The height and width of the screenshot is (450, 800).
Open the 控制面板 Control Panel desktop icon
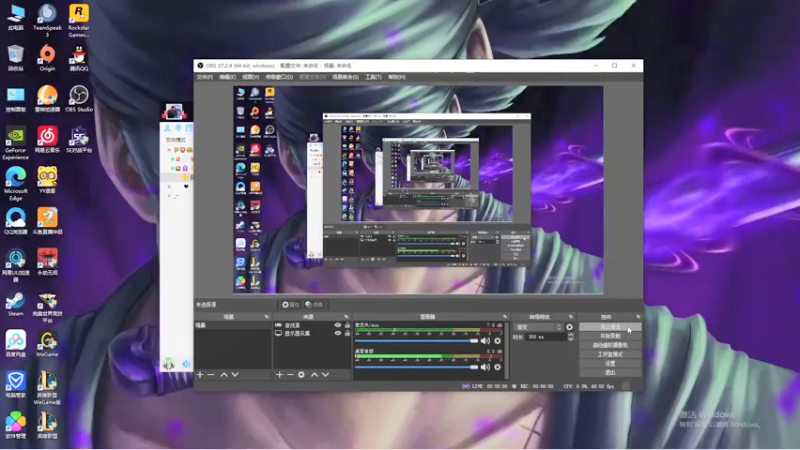15,98
